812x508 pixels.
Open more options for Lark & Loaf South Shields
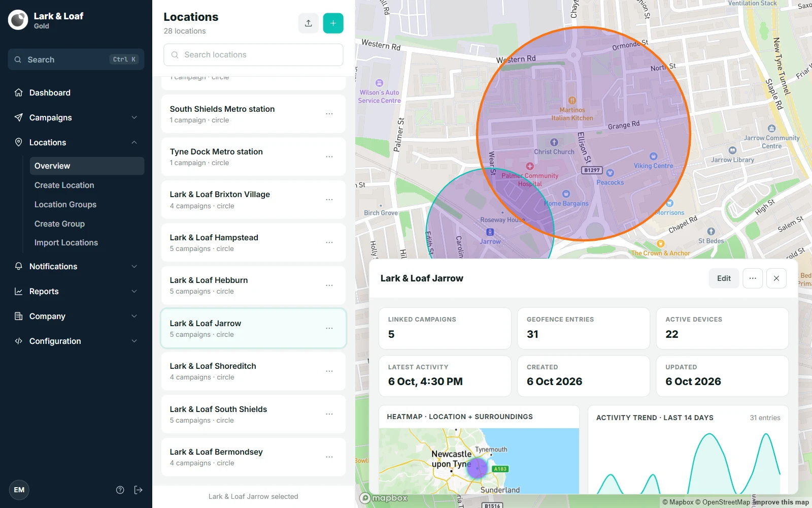click(329, 414)
